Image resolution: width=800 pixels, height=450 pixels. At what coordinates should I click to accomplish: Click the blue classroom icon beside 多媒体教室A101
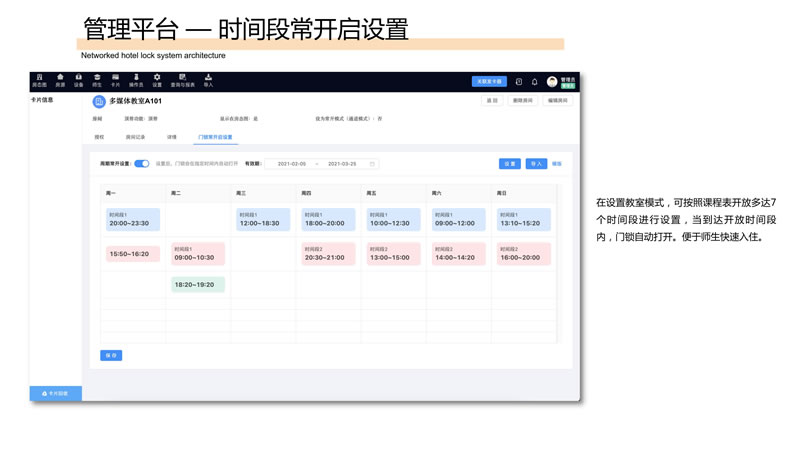[99, 102]
